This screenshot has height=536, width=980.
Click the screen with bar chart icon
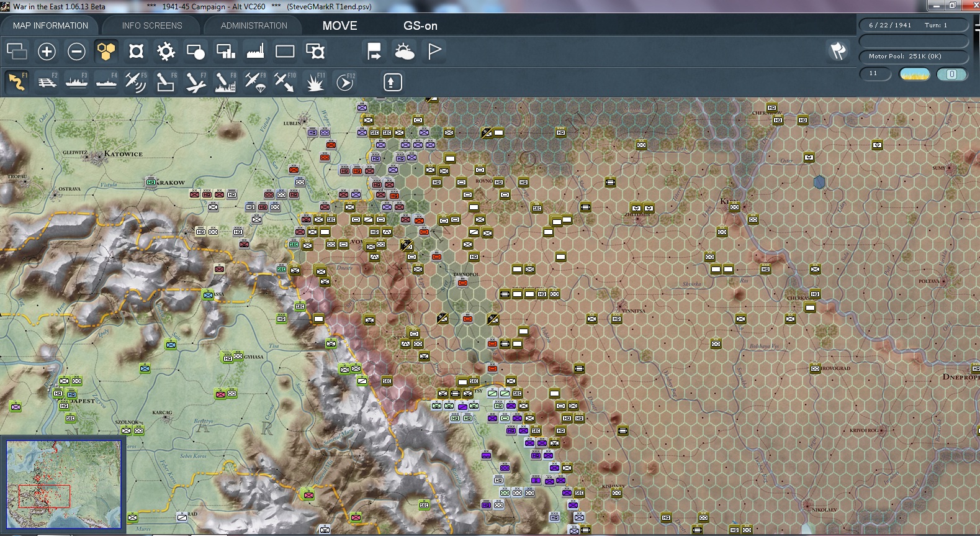(x=225, y=51)
